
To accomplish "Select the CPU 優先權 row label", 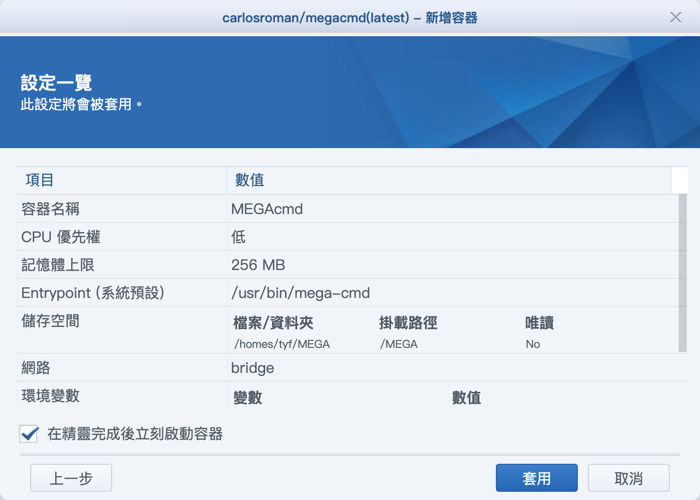I will pyautogui.click(x=61, y=237).
